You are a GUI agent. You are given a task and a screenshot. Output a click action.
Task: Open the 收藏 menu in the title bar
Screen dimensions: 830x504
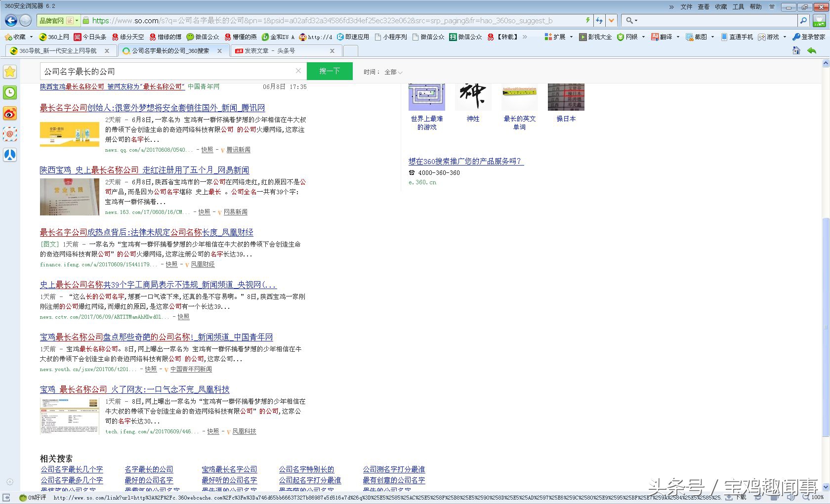[721, 7]
